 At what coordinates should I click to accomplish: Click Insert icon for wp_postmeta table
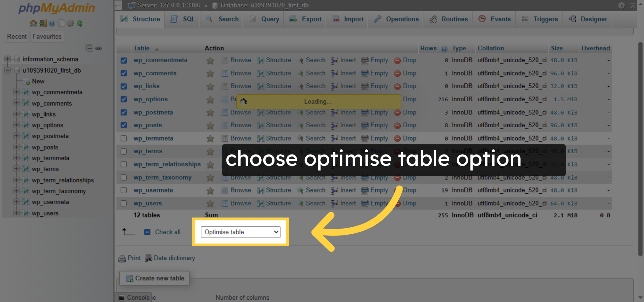[x=344, y=112]
